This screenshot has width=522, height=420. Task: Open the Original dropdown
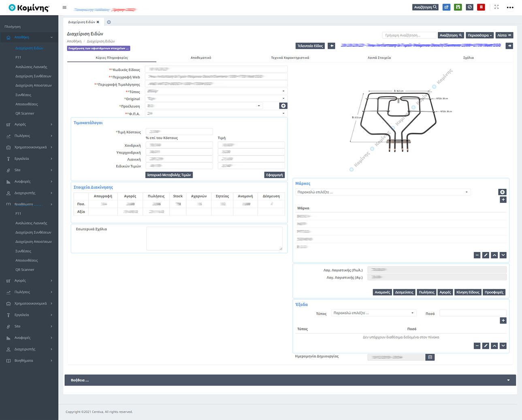[x=216, y=98]
